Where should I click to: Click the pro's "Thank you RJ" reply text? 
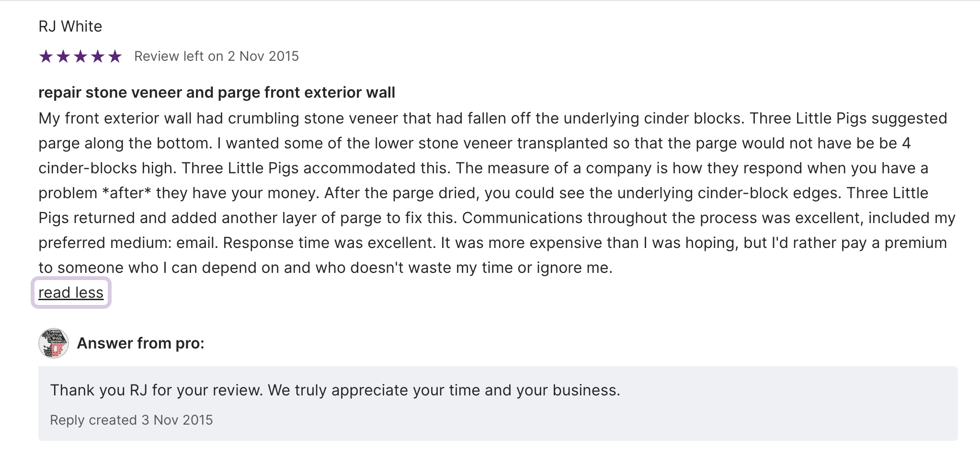[335, 390]
